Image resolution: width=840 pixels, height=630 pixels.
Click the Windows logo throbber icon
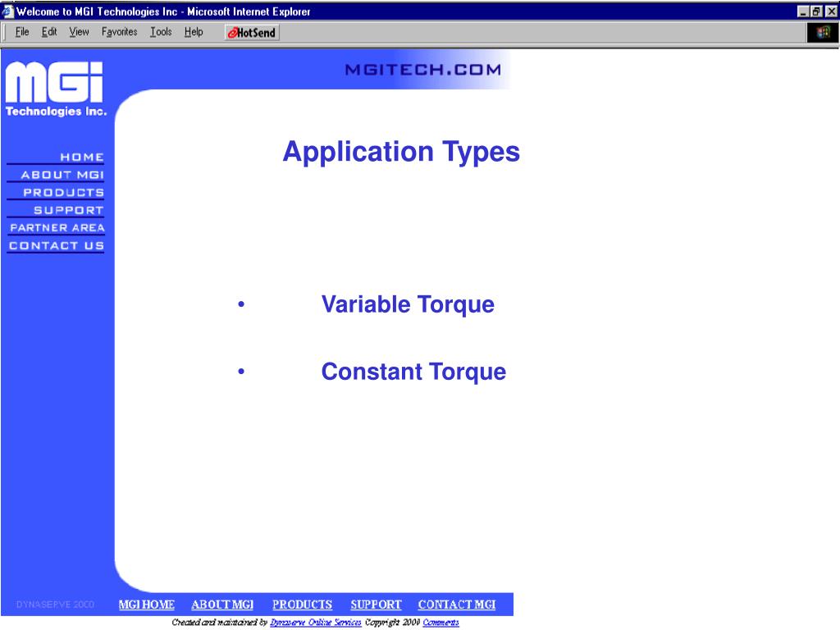823,33
